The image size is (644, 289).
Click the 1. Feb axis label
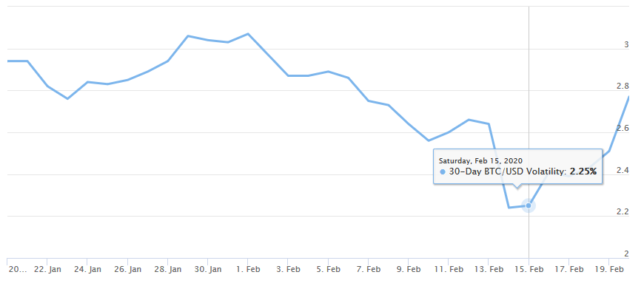coord(248,269)
